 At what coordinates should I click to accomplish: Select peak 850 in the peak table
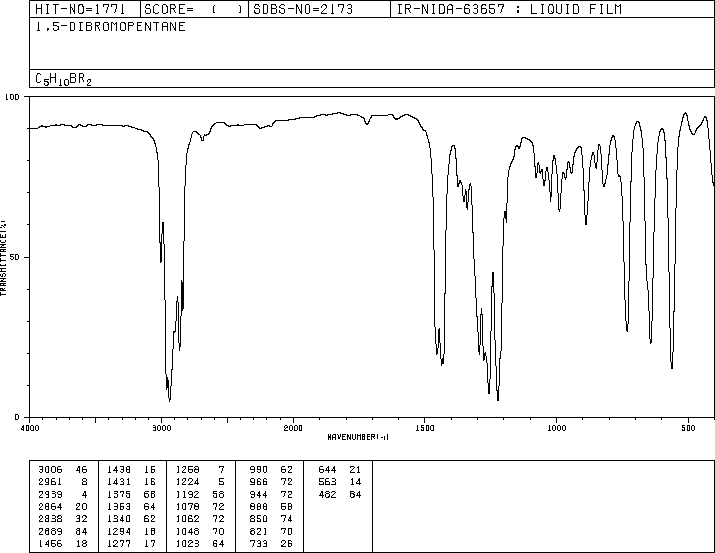pos(259,519)
